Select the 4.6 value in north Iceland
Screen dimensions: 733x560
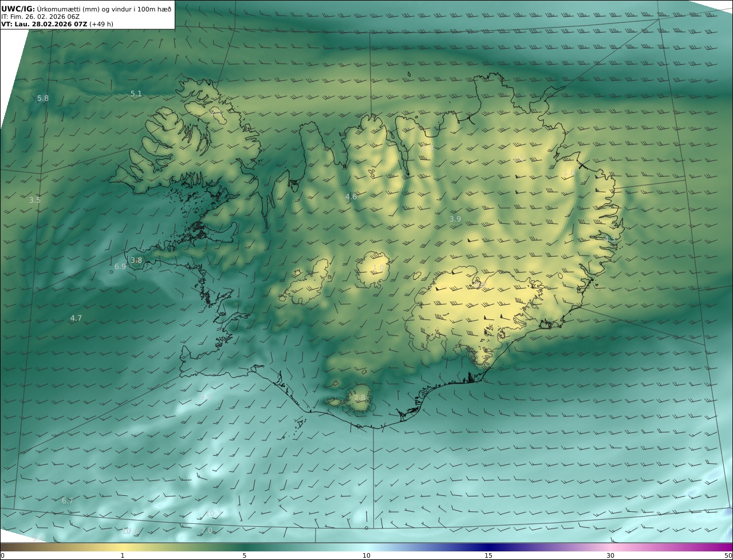[x=351, y=197]
